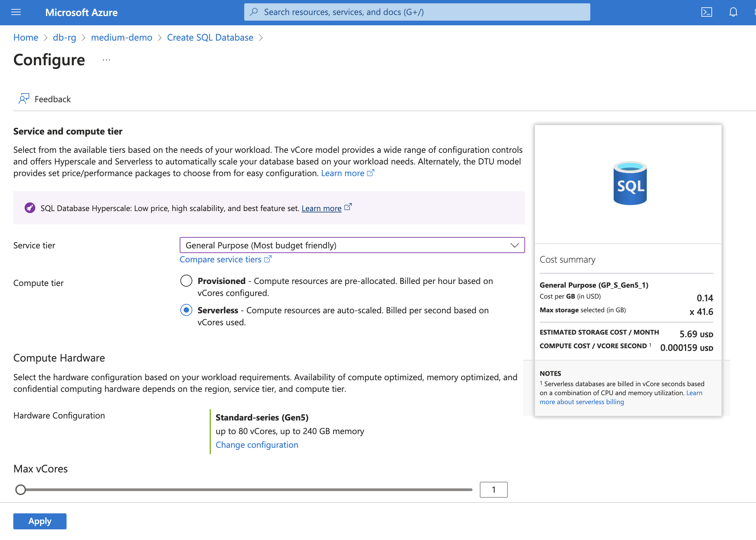Click the Apply button
756x540 pixels.
click(x=40, y=521)
